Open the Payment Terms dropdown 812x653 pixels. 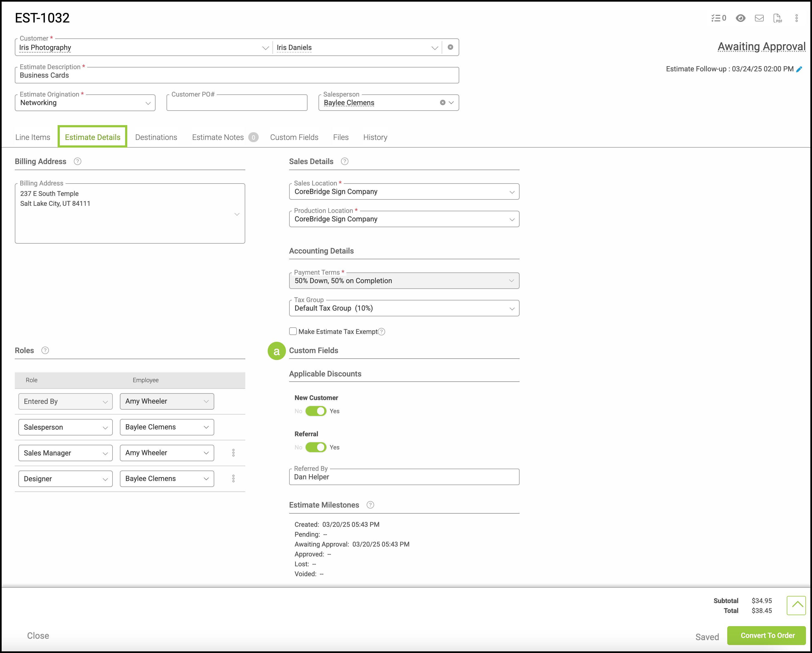[404, 281]
